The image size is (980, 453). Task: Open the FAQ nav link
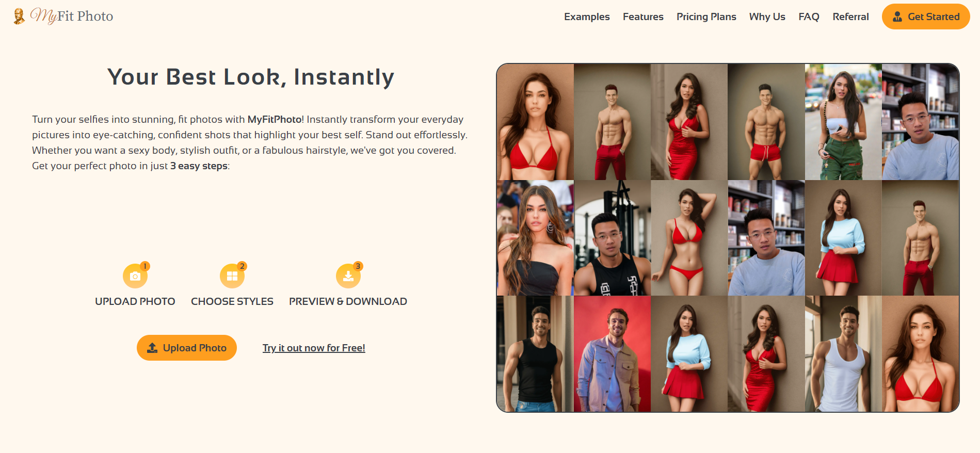pyautogui.click(x=809, y=17)
